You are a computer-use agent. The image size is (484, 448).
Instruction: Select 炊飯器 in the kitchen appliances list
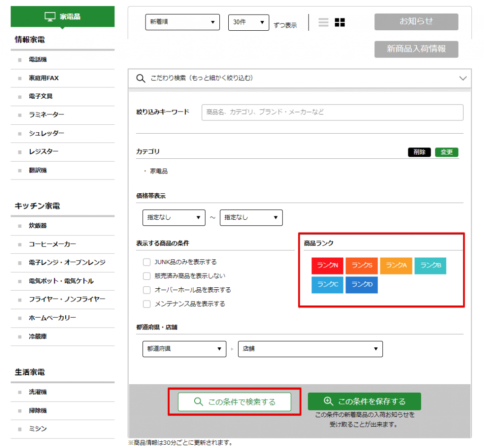(38, 226)
